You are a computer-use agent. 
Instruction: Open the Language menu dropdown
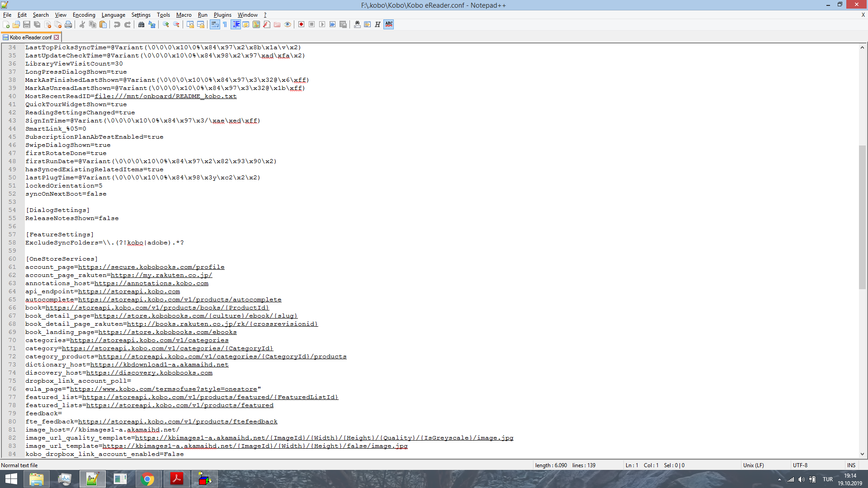pyautogui.click(x=113, y=15)
